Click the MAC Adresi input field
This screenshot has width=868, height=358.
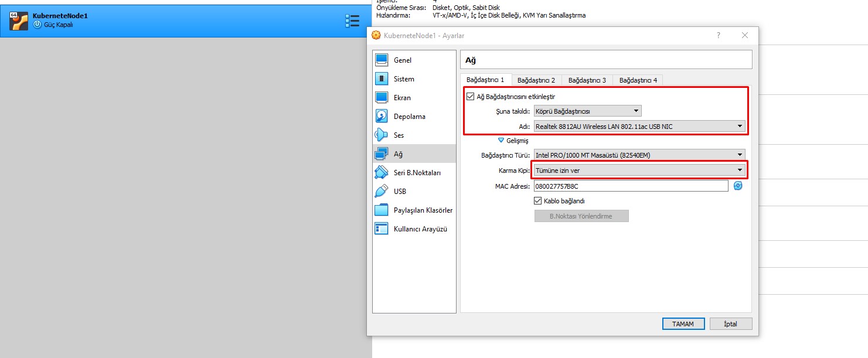click(x=631, y=186)
